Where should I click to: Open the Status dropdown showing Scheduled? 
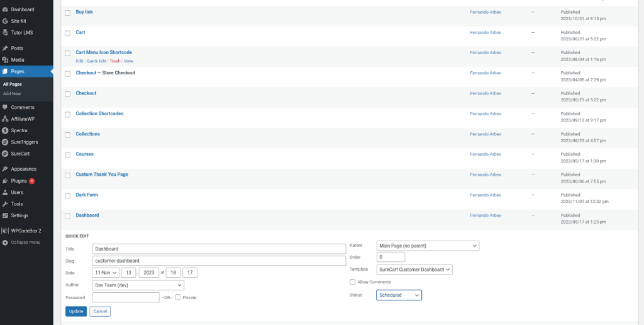click(x=399, y=295)
